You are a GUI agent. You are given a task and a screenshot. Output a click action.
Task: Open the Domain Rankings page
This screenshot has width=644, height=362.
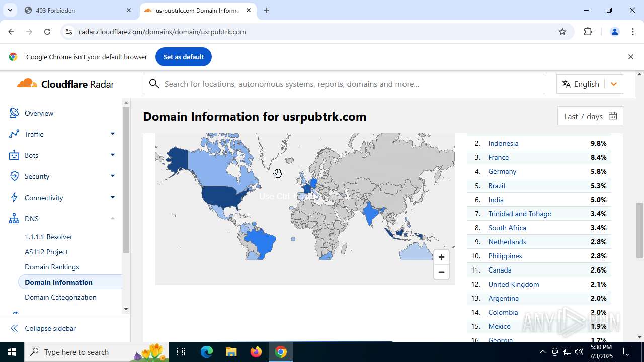point(52,267)
